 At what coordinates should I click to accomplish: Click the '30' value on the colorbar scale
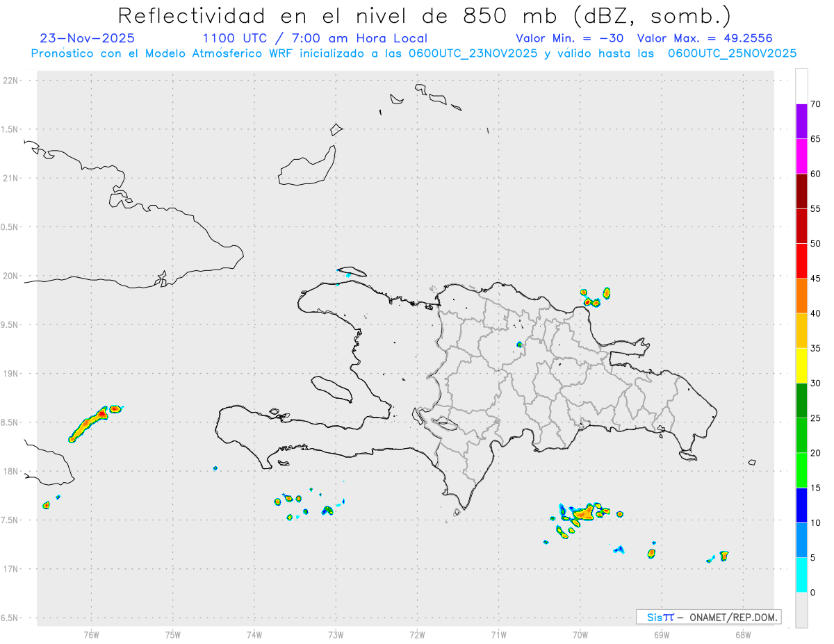816,383
